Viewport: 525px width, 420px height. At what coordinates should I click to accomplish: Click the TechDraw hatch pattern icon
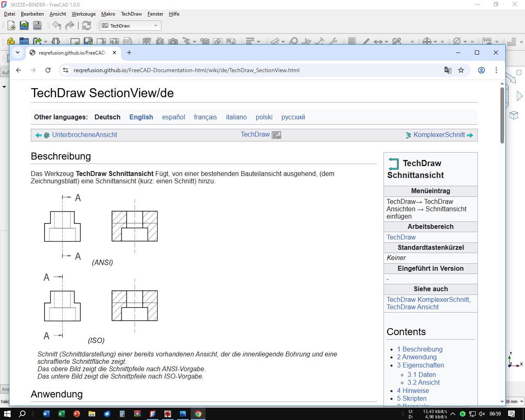(x=511, y=41)
